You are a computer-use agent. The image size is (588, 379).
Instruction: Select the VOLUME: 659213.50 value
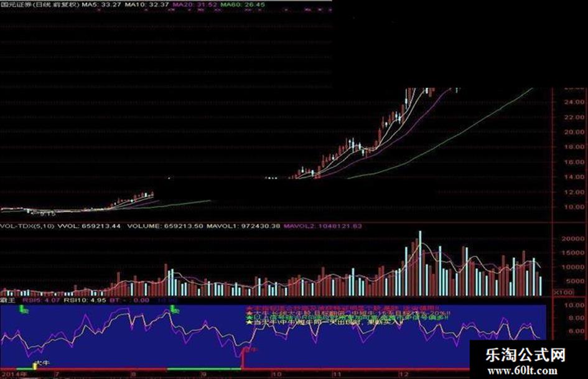[166, 226]
